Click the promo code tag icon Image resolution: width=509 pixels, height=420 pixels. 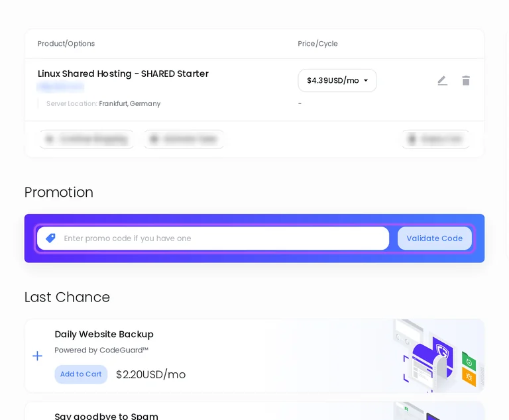tap(50, 238)
